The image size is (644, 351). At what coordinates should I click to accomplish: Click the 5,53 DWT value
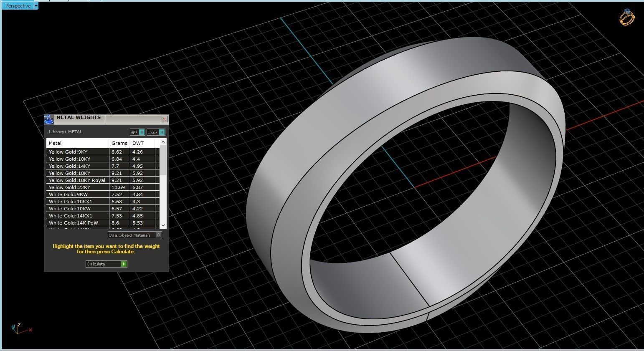click(137, 223)
